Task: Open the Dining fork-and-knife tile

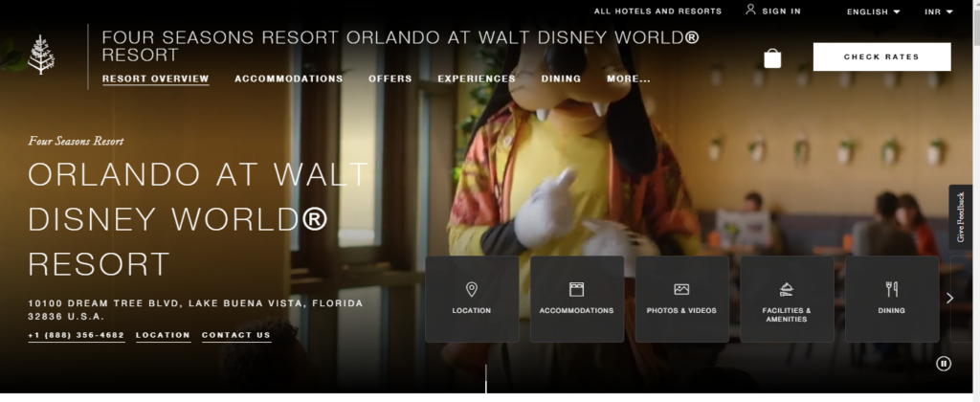Action: (x=892, y=299)
